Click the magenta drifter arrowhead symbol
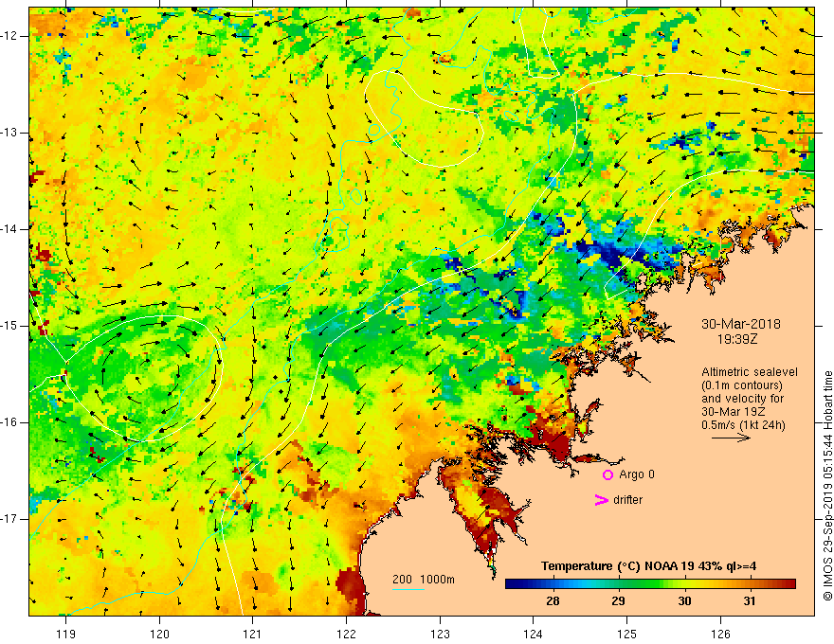The height and width of the screenshot is (644, 834). pyautogui.click(x=601, y=500)
